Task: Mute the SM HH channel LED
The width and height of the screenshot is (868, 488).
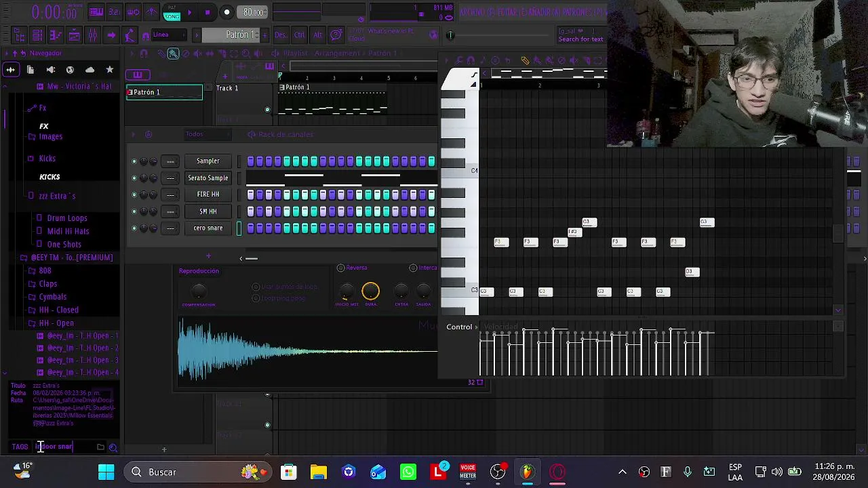Action: [134, 211]
